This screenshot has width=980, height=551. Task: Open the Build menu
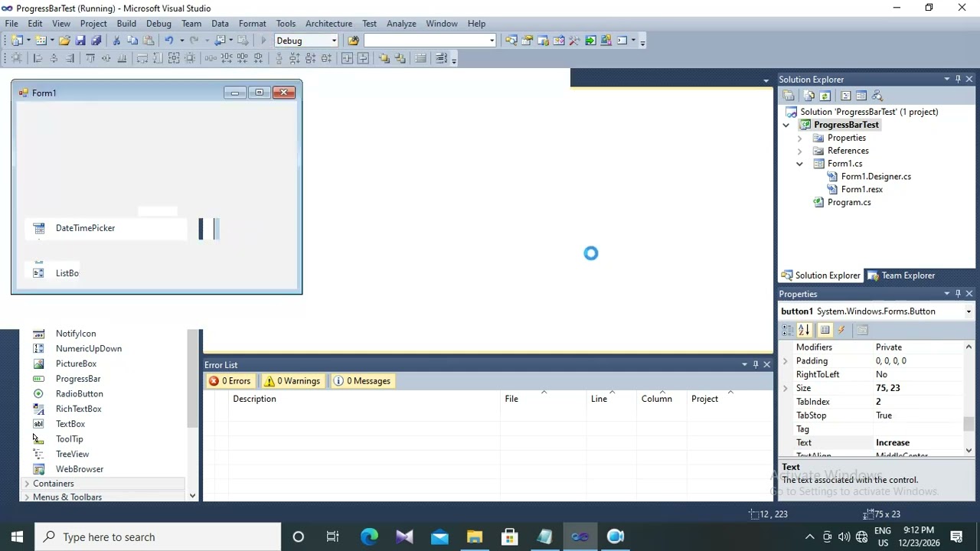[126, 24]
